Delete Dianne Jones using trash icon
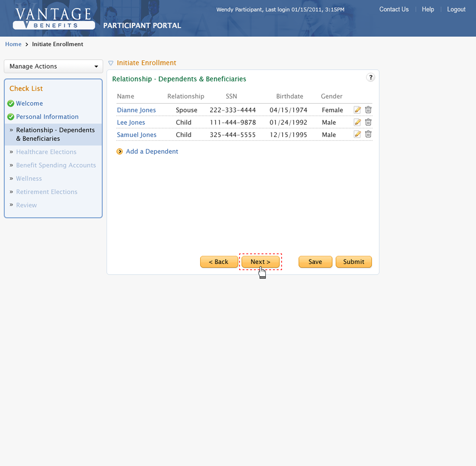 [368, 110]
